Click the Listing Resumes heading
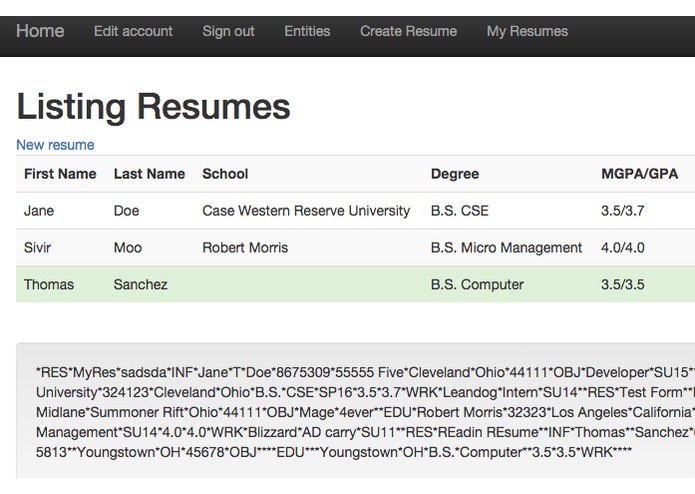The height and width of the screenshot is (494, 695). click(153, 106)
